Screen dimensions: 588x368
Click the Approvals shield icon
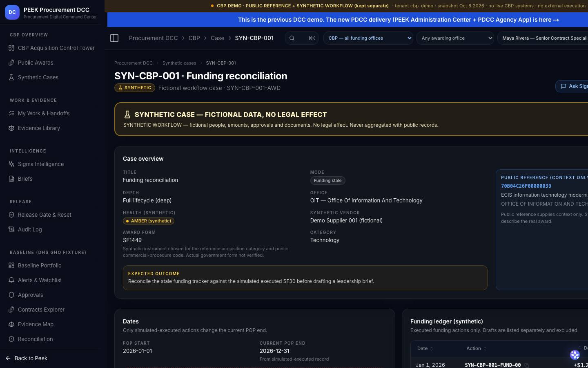coord(11,295)
